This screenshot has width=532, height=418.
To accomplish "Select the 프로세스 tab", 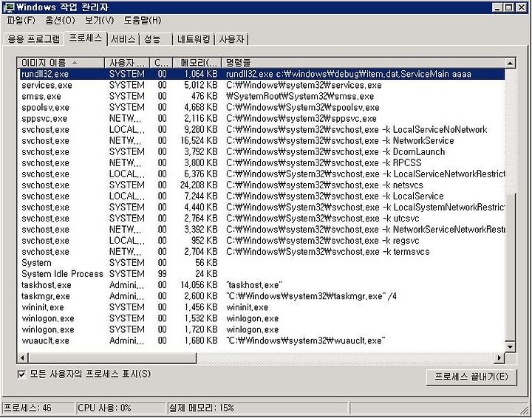I will (86, 38).
